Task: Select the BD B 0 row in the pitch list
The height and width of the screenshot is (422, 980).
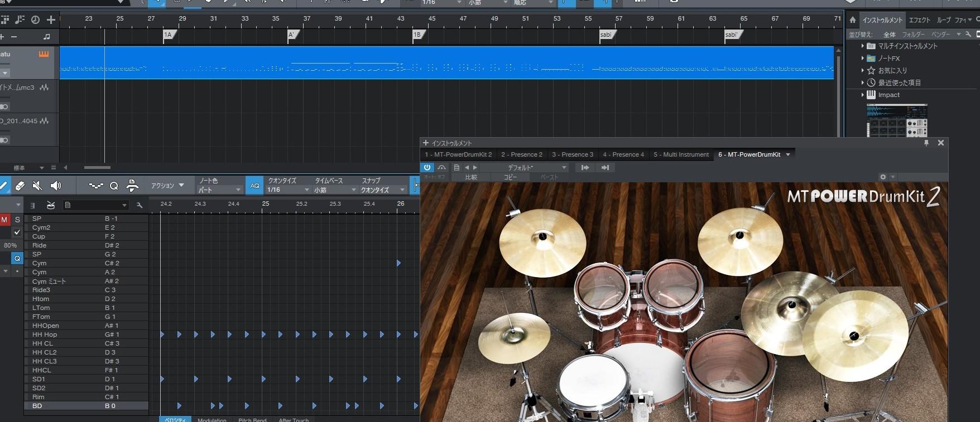Action: 87,406
